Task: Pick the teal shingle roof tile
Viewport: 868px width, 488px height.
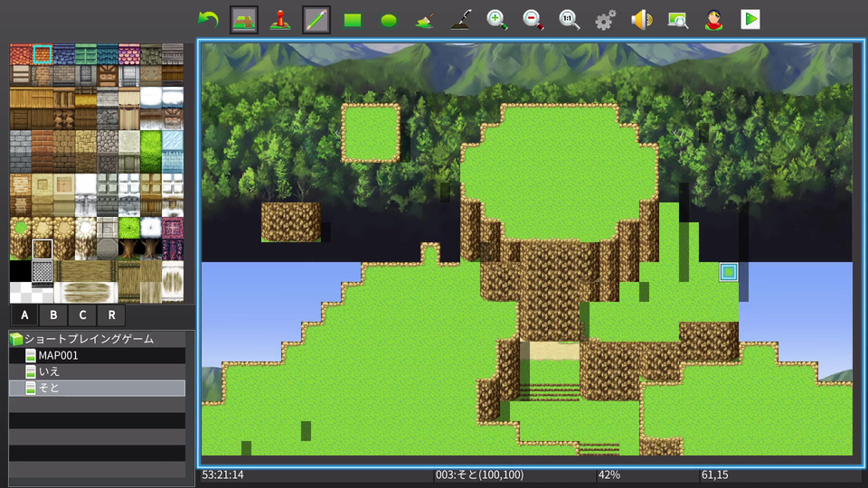Action: [107, 54]
